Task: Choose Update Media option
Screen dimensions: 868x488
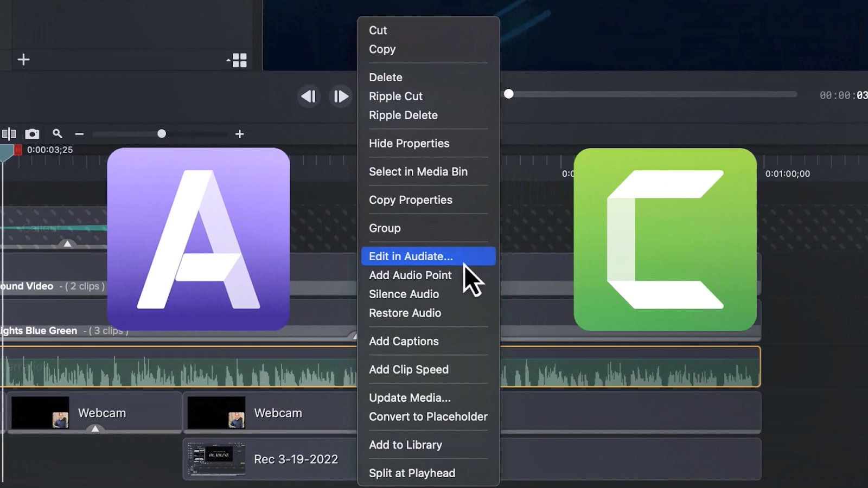Action: point(410,398)
